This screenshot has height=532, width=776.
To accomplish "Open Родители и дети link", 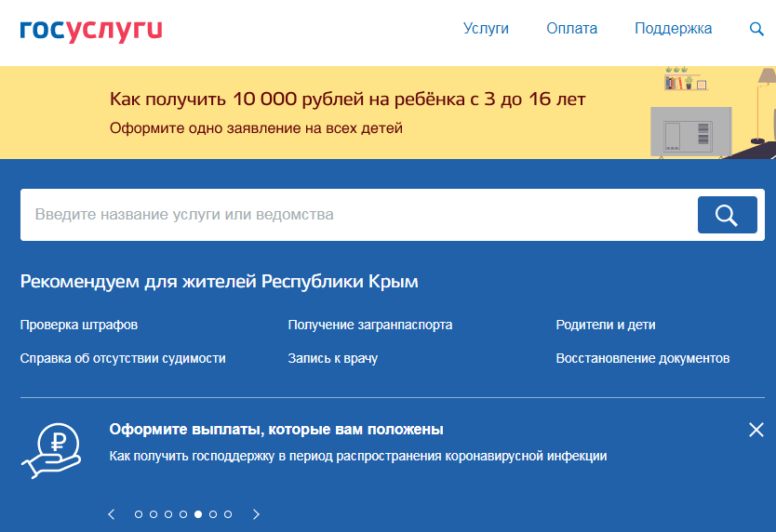I will 606,325.
